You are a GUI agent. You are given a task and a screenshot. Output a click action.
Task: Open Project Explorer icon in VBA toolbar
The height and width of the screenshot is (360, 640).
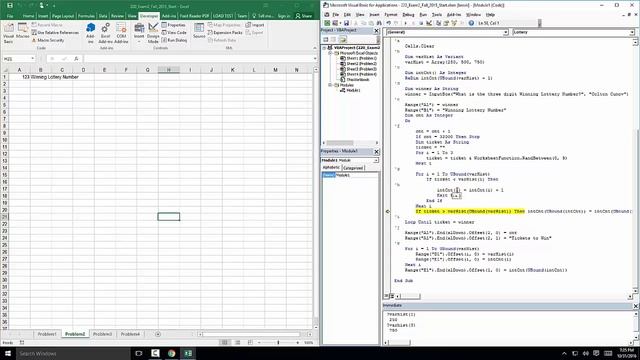[438, 23]
